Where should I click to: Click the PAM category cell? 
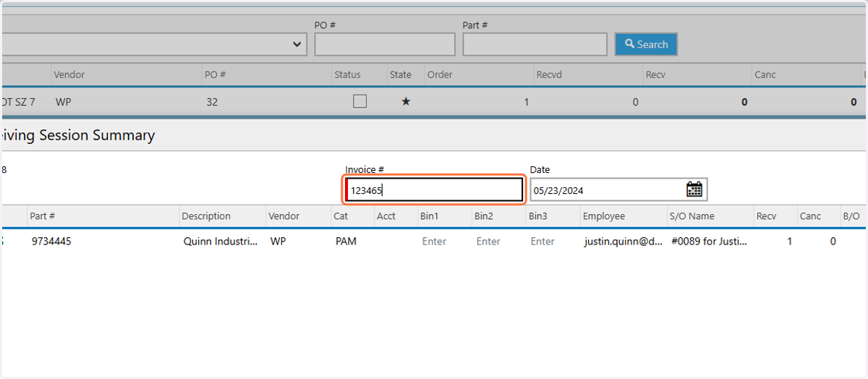click(346, 242)
